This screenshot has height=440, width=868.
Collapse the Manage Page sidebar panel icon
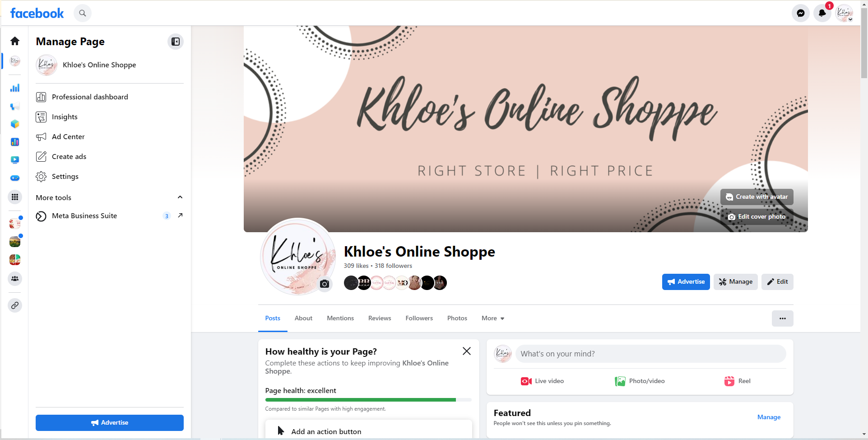click(176, 42)
